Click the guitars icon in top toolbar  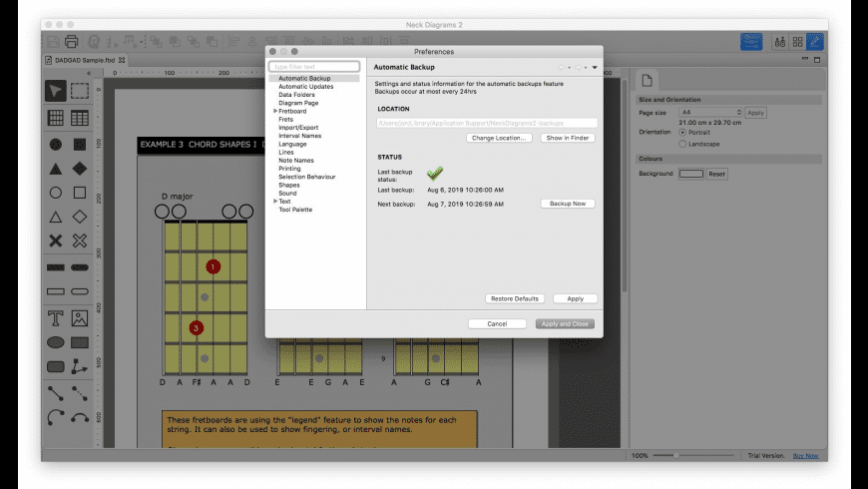pos(780,42)
